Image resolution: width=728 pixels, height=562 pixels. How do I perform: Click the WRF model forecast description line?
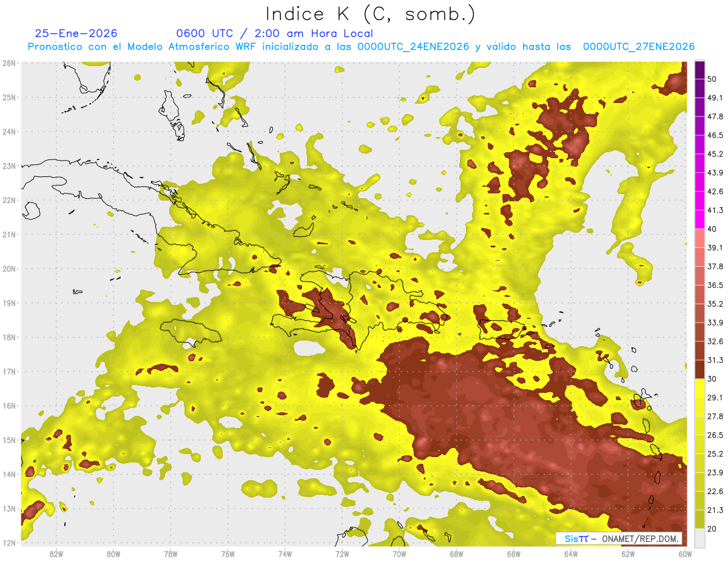pos(361,47)
